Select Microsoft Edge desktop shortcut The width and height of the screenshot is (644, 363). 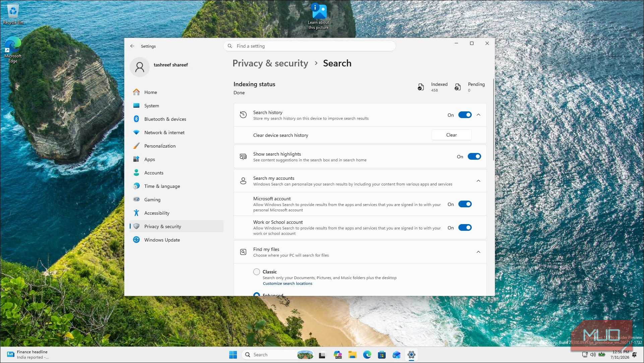(x=13, y=50)
